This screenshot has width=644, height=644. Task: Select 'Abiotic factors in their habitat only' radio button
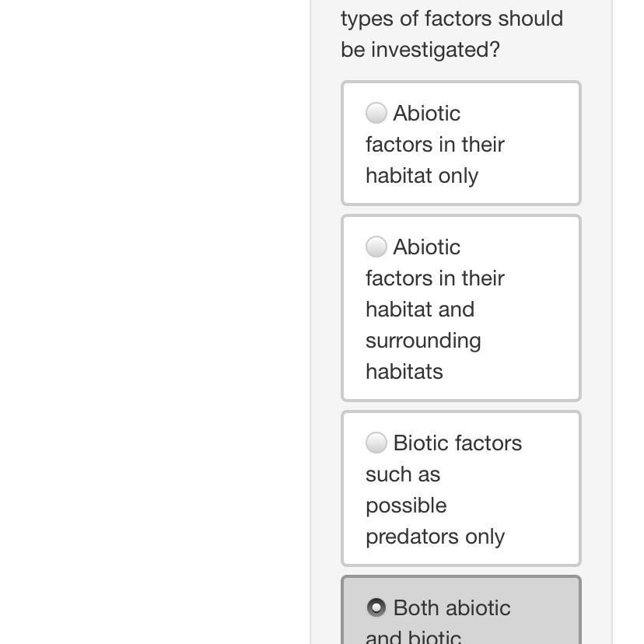click(376, 113)
